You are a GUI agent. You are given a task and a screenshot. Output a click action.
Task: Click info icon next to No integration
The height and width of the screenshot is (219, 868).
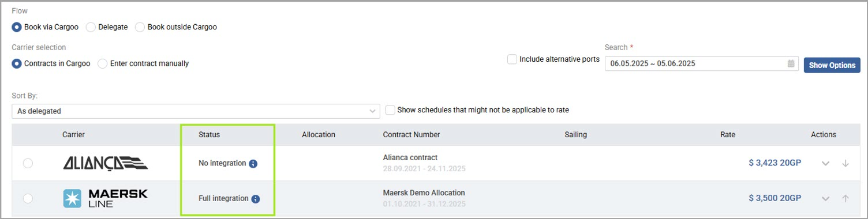pos(253,164)
